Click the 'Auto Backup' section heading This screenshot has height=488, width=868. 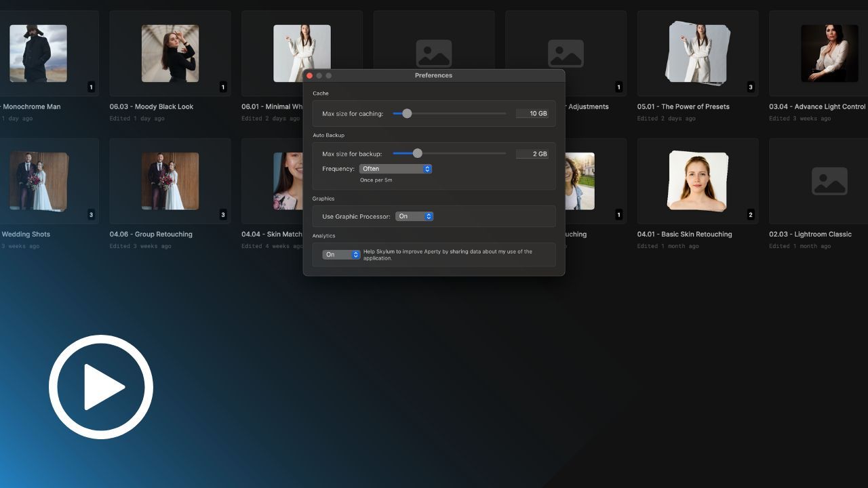click(x=328, y=136)
